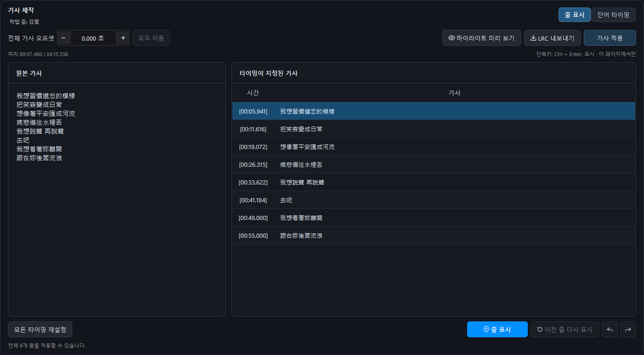Image resolution: width=644 pixels, height=355 pixels.
Task: Click the 0.000 초 offset input field
Action: (93, 38)
